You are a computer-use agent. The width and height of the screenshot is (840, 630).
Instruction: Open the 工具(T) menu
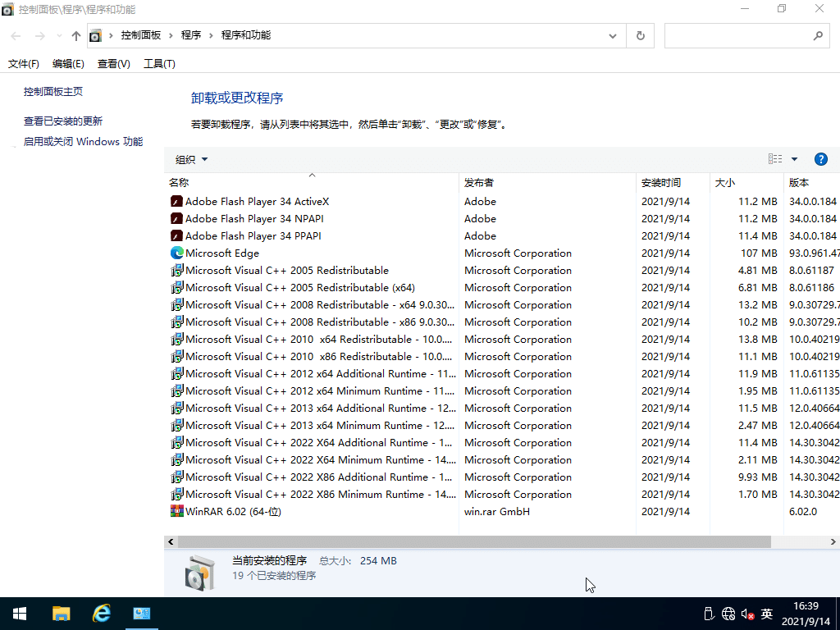coord(159,64)
